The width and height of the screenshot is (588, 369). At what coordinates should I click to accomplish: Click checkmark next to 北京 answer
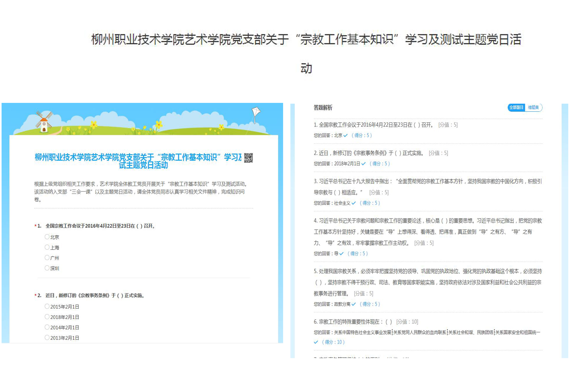click(x=345, y=136)
